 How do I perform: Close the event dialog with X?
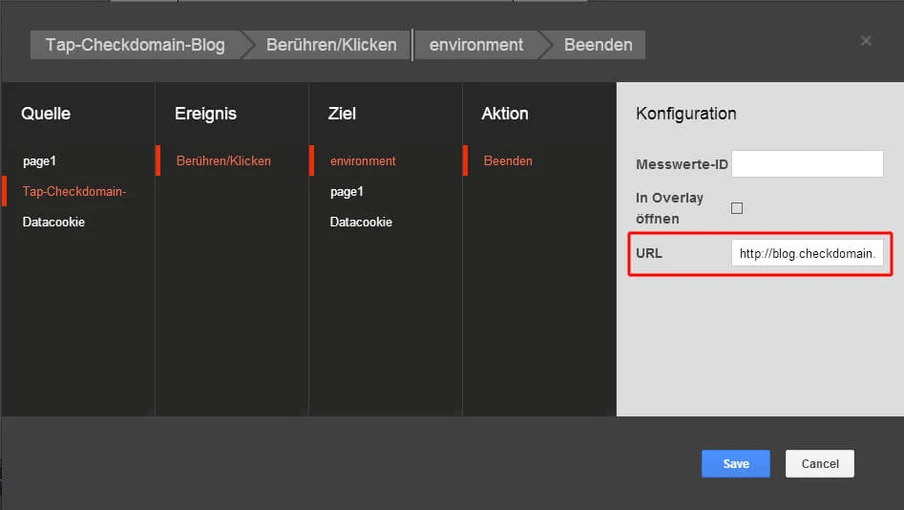pyautogui.click(x=866, y=41)
